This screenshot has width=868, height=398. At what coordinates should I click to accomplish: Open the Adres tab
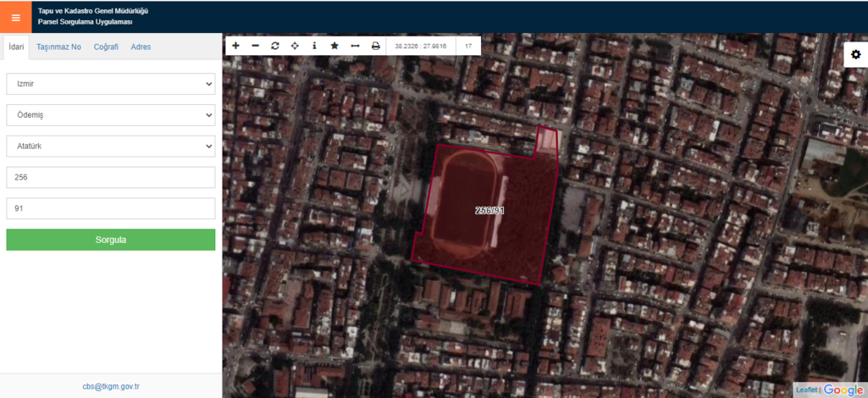click(x=141, y=47)
